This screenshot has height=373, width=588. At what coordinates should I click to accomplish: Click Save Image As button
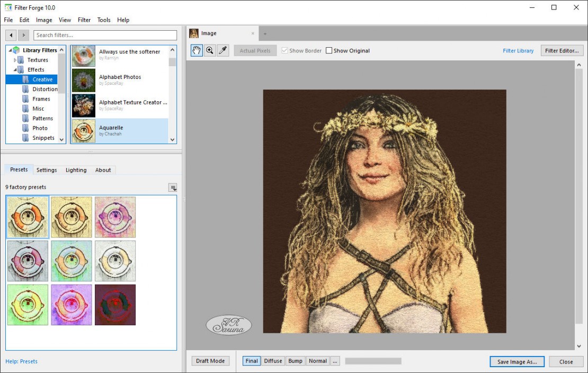pos(517,362)
